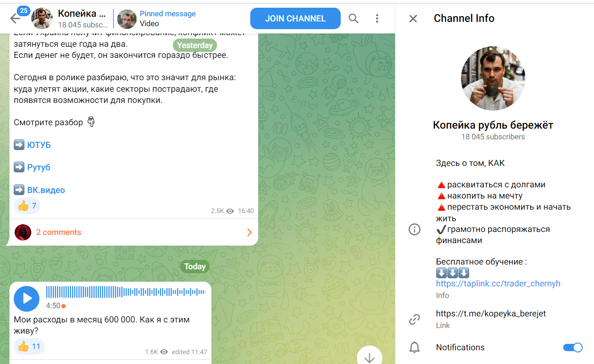Toggle the Notifications switch
The width and height of the screenshot is (594, 364).
573,347
